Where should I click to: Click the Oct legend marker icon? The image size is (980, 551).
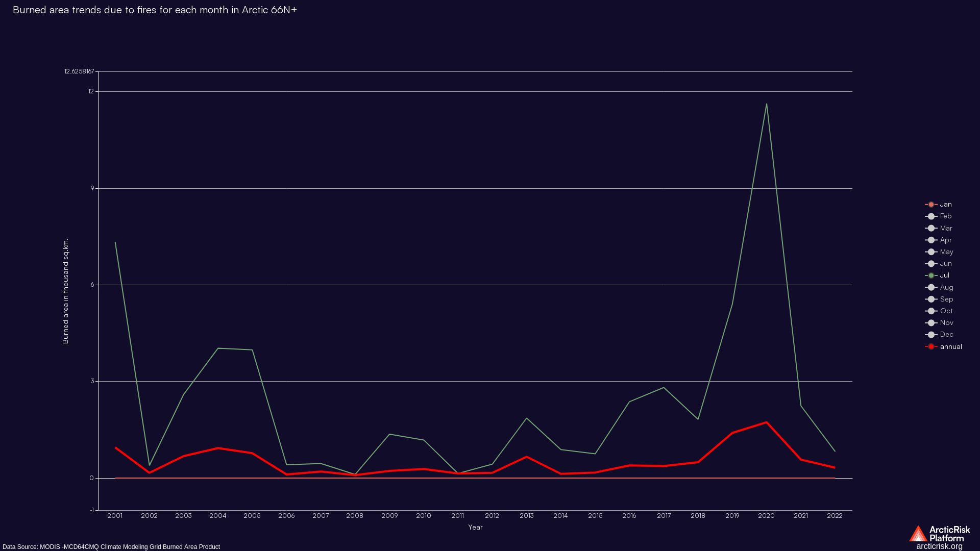[x=931, y=311]
